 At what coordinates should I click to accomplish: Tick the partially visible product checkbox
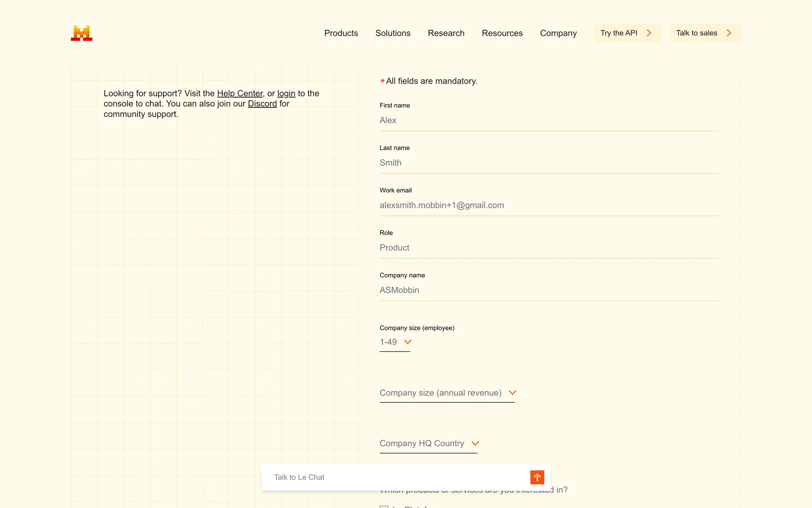click(384, 506)
